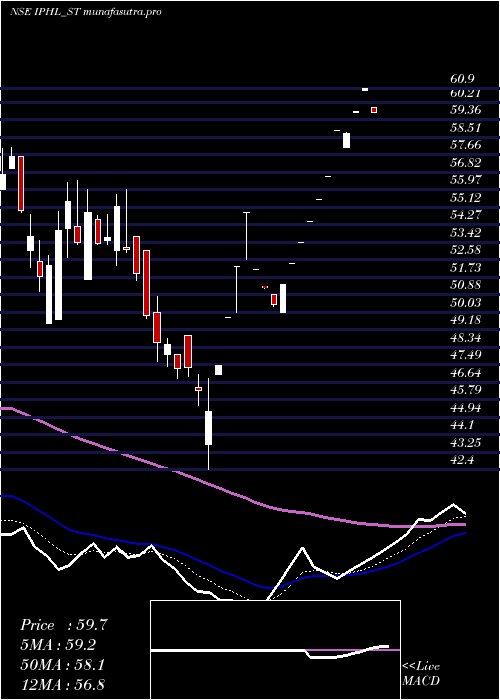This screenshot has width=500, height=700.
Task: Click the 45.79 price axis label
Action: coord(466,390)
